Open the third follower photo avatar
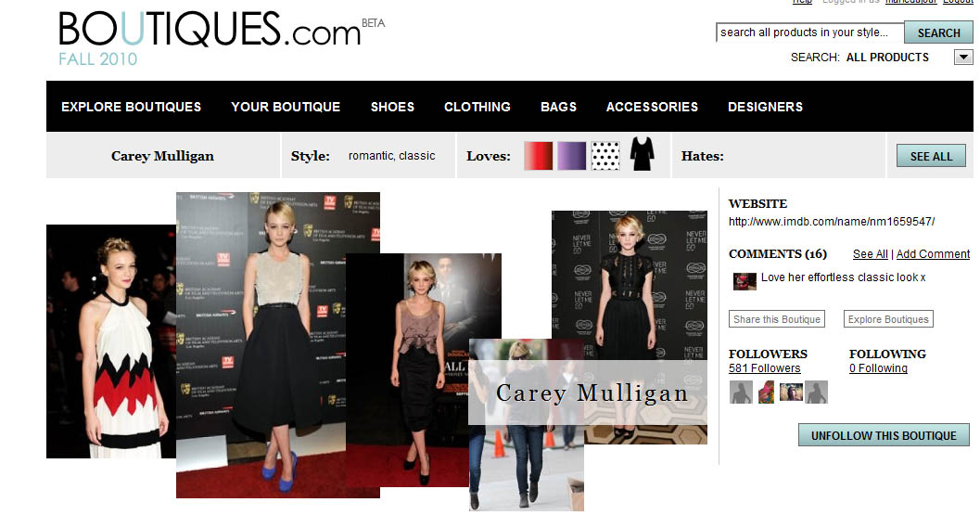 click(791, 392)
